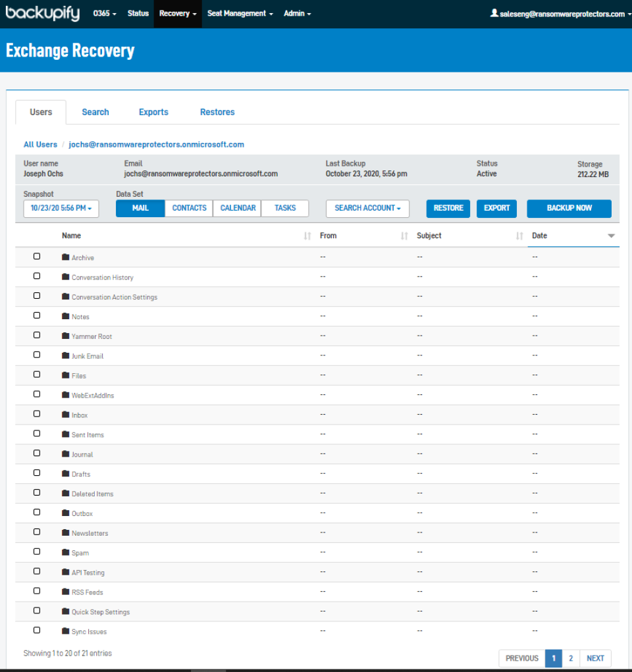This screenshot has width=632, height=672.
Task: Switch to the Exports tab
Action: [153, 112]
